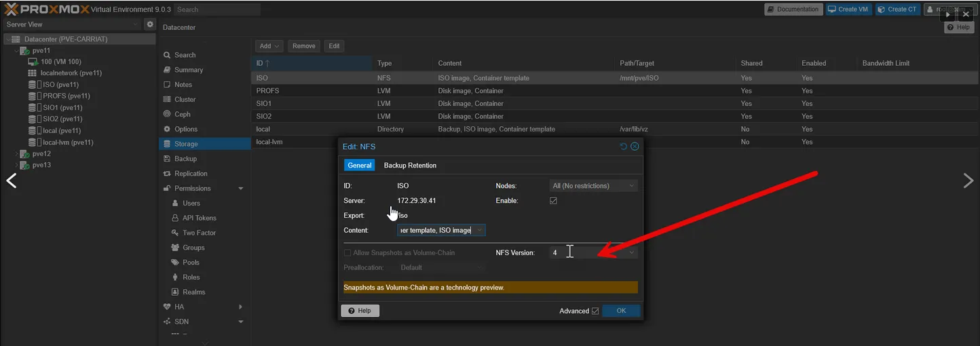Click the localnetwork (pve11) grid icon
Image resolution: width=980 pixels, height=346 pixels.
[33, 73]
